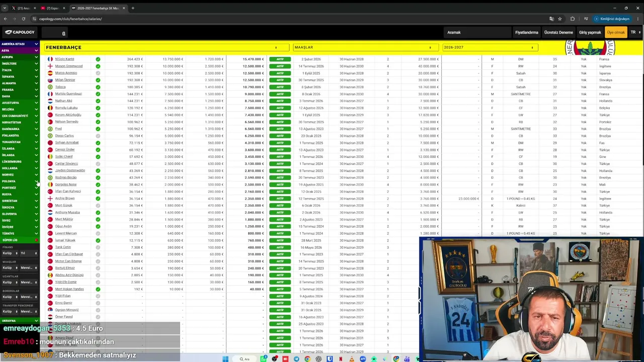Open Netflix from the taskbar
This screenshot has width=644, height=362.
pos(341,359)
